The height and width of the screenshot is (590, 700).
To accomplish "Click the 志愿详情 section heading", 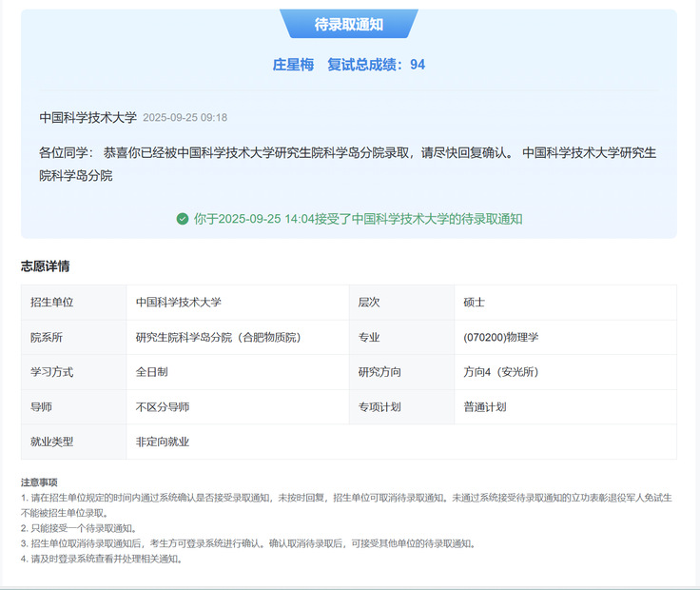I will [x=45, y=266].
